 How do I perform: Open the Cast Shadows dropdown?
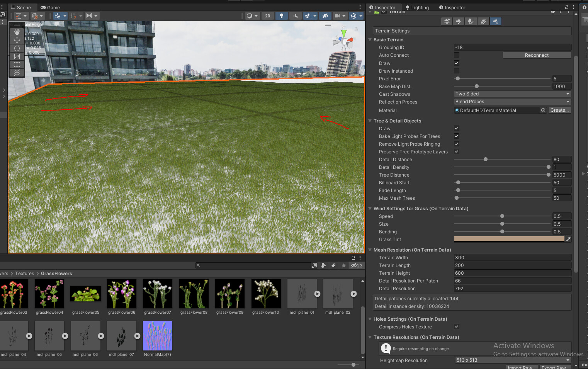pyautogui.click(x=512, y=94)
